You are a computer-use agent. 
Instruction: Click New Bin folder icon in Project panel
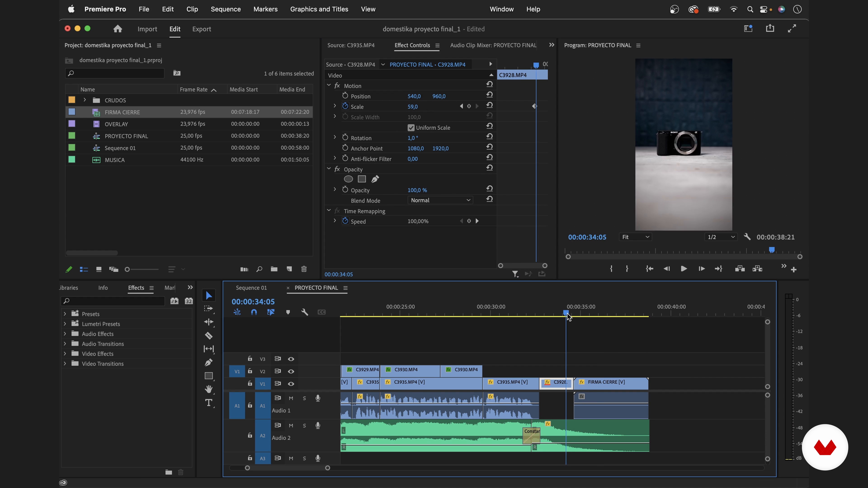click(274, 269)
